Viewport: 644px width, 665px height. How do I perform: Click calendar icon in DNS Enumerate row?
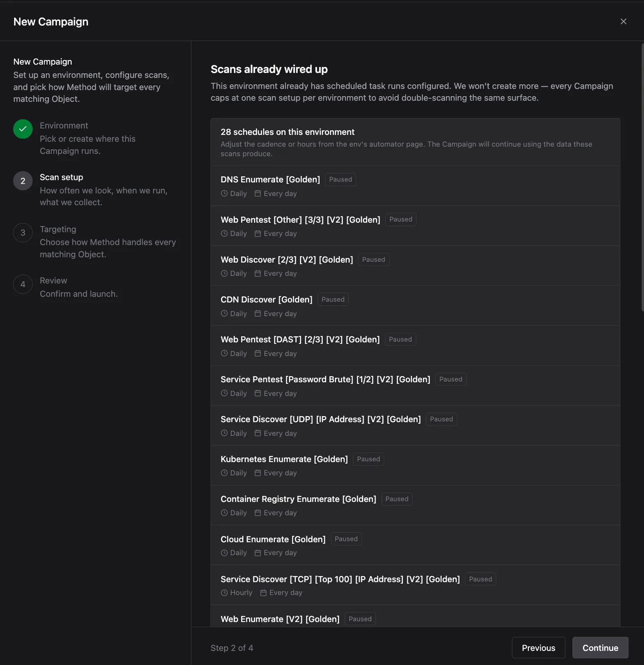pyautogui.click(x=258, y=194)
